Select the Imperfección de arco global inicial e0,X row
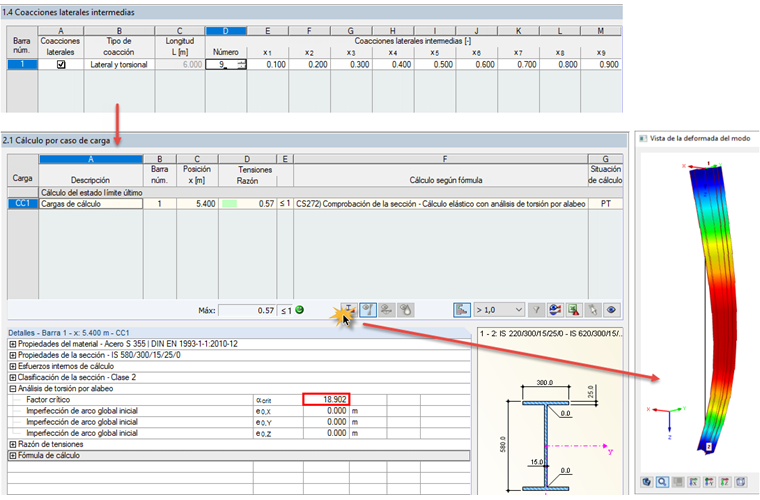 tap(239, 411)
